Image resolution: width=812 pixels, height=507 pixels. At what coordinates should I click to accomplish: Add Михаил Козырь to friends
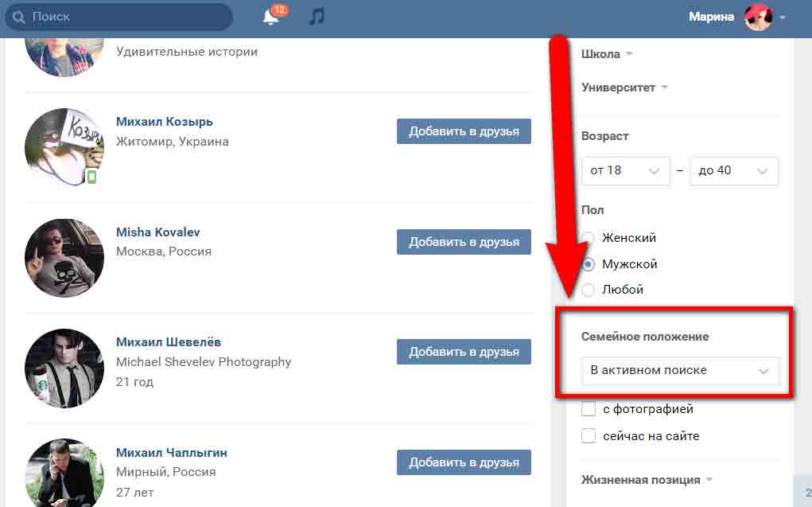point(464,131)
